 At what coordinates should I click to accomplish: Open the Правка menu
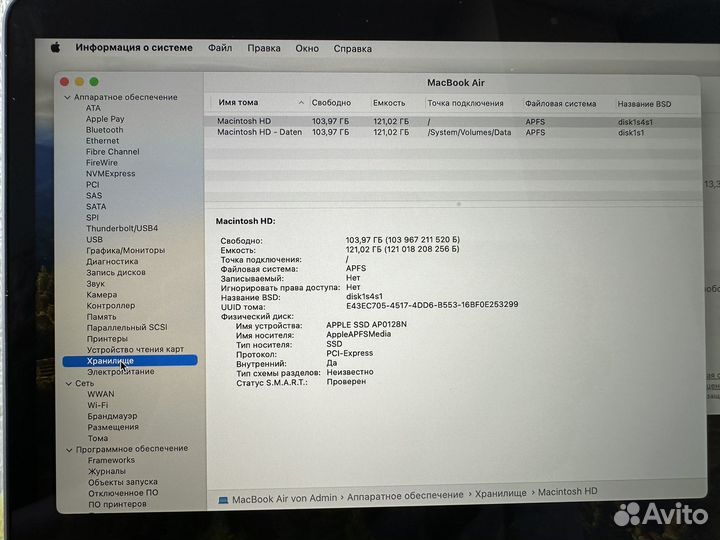[264, 48]
